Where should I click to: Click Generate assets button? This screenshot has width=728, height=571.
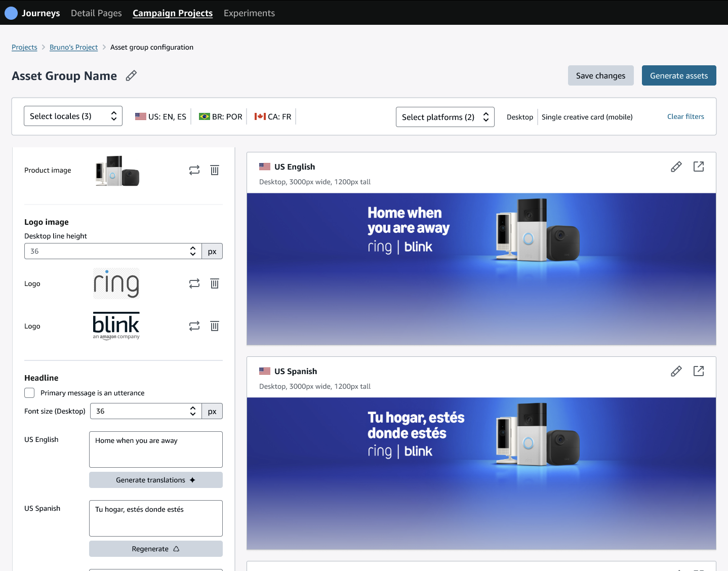click(x=679, y=75)
